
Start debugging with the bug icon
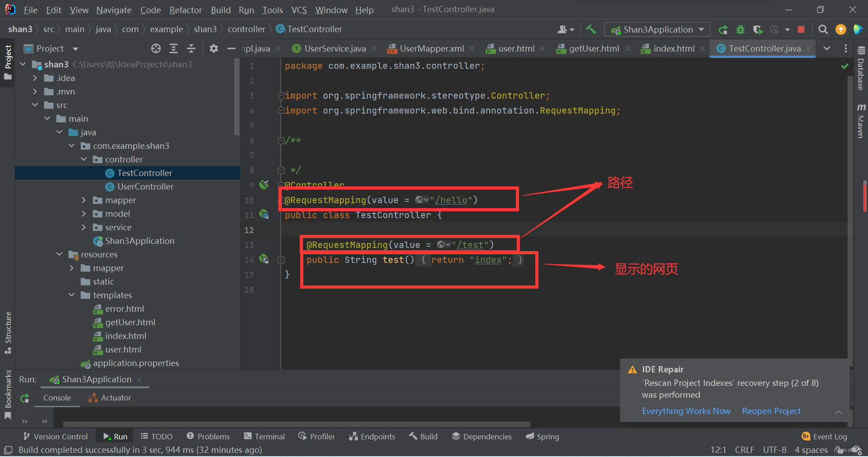tap(740, 29)
